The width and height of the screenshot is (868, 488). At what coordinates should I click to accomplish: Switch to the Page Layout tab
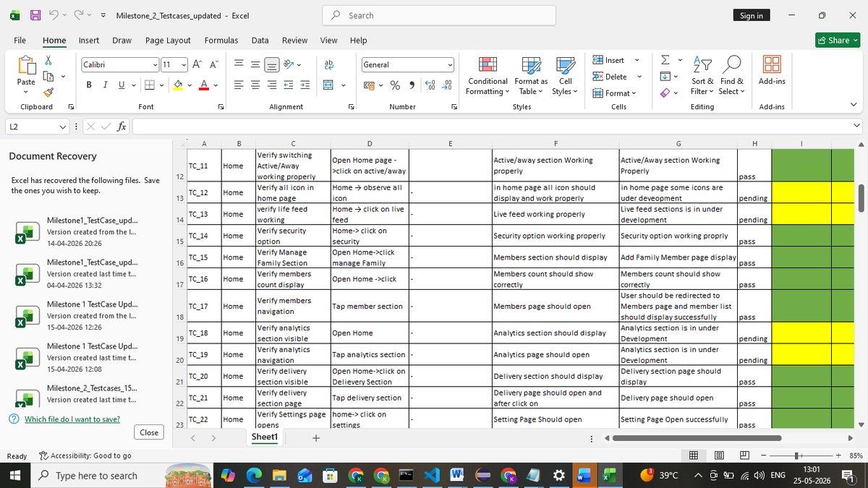(x=168, y=40)
